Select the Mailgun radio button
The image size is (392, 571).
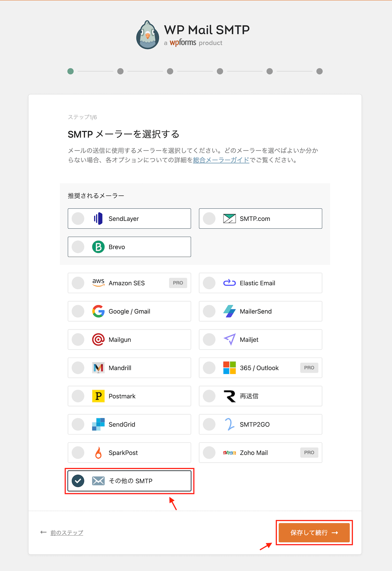coord(78,339)
